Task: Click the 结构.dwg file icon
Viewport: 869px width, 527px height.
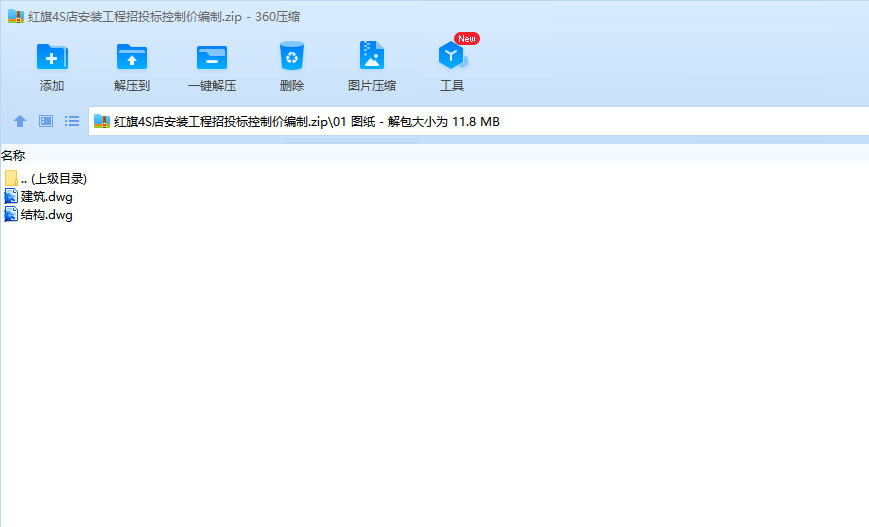Action: 11,215
